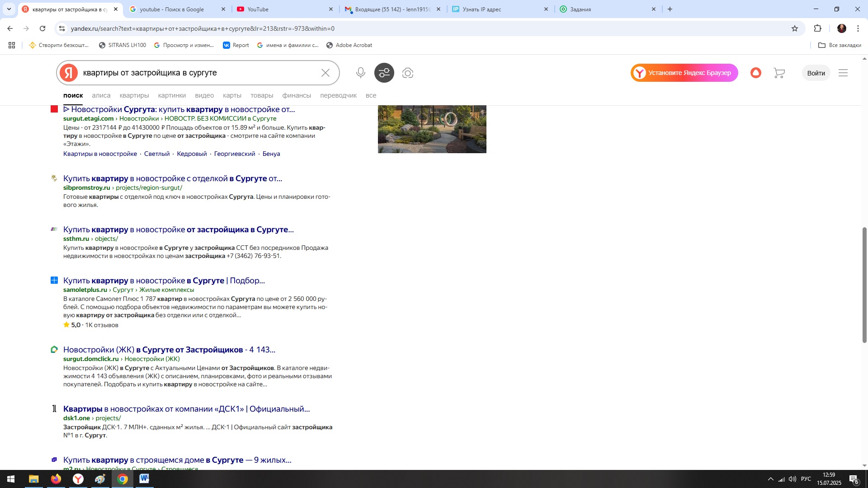The height and width of the screenshot is (488, 868).
Task: Select the карты search category
Action: click(232, 95)
